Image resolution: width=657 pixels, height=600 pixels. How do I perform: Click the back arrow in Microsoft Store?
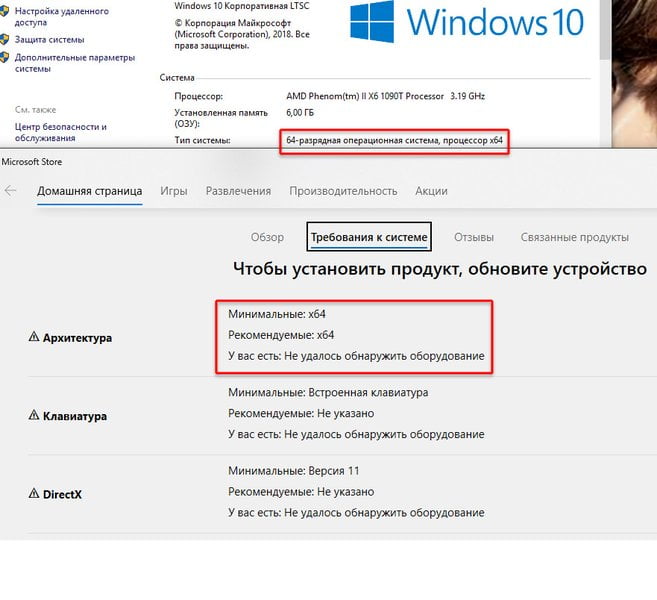10,191
